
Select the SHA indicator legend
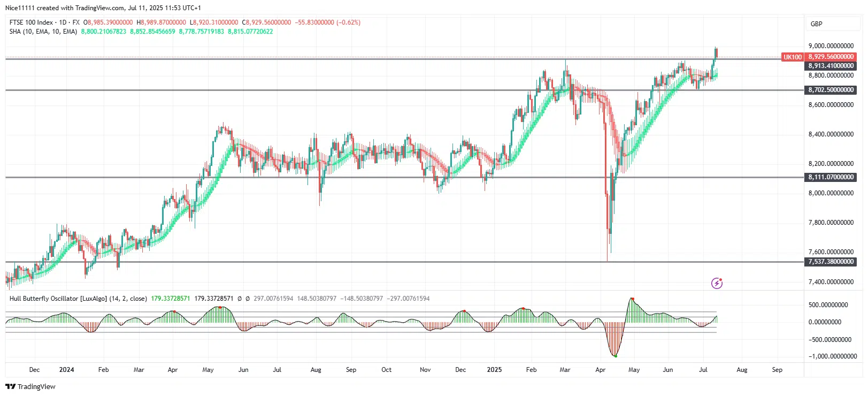pos(43,32)
